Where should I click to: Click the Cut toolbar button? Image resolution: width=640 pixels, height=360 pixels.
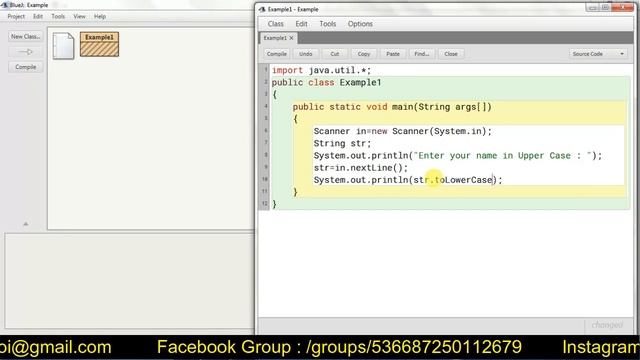[x=335, y=54]
